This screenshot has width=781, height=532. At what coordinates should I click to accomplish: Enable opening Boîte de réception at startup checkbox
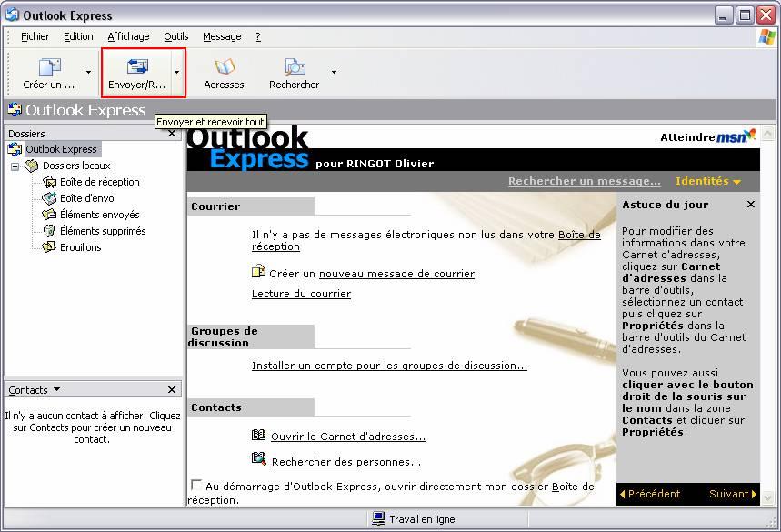[x=196, y=485]
